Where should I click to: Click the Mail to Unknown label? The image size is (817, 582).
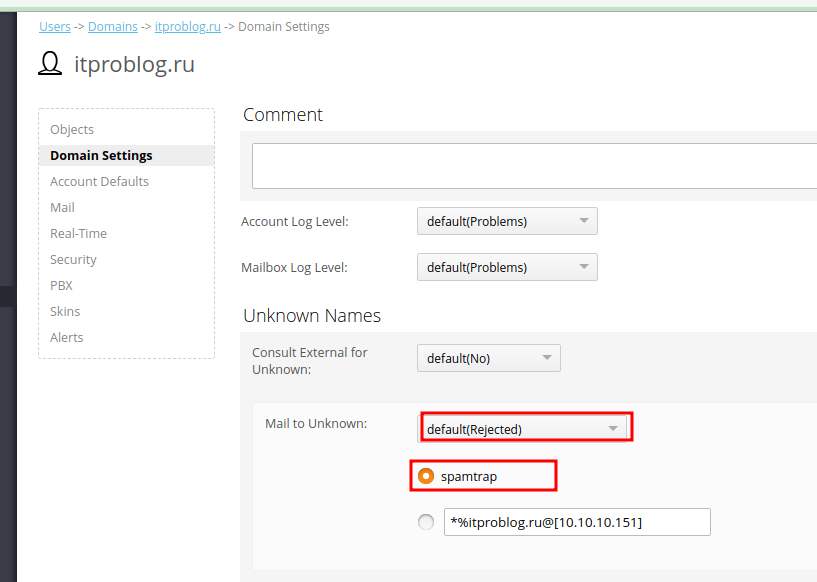point(316,424)
